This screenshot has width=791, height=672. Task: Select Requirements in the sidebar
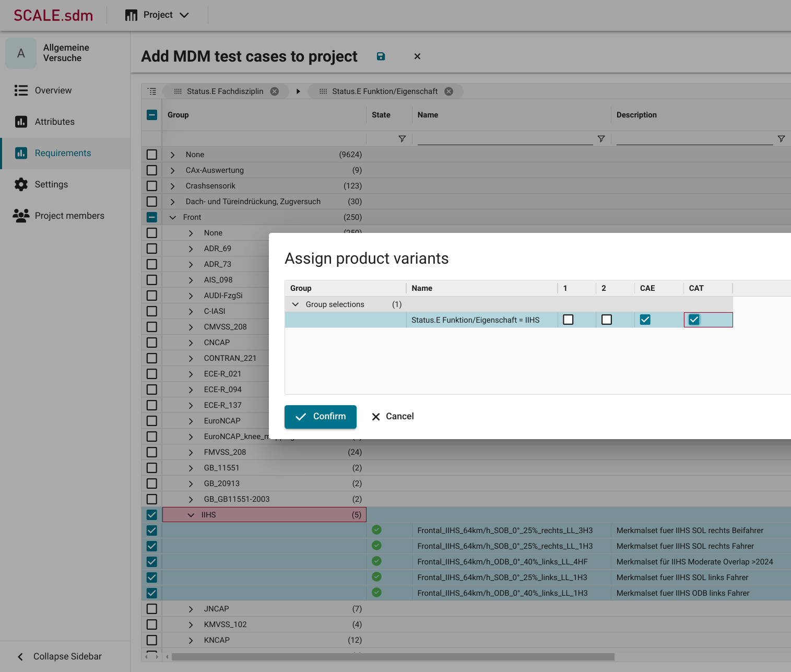(x=65, y=153)
